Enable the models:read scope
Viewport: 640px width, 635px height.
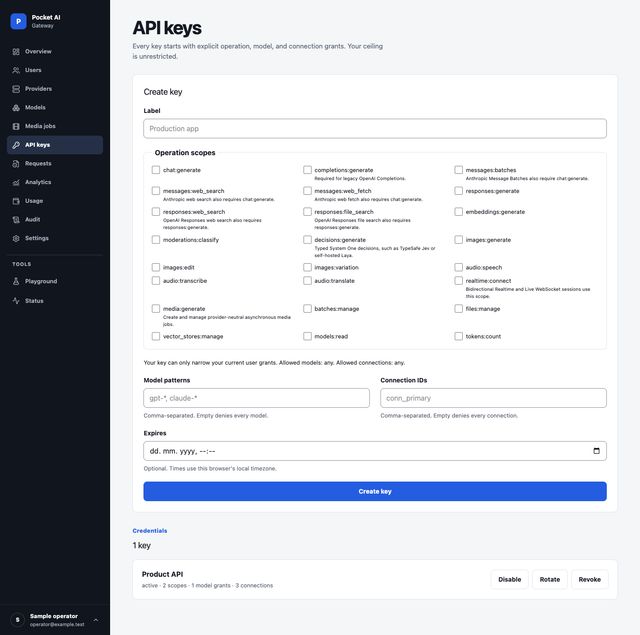tap(307, 336)
